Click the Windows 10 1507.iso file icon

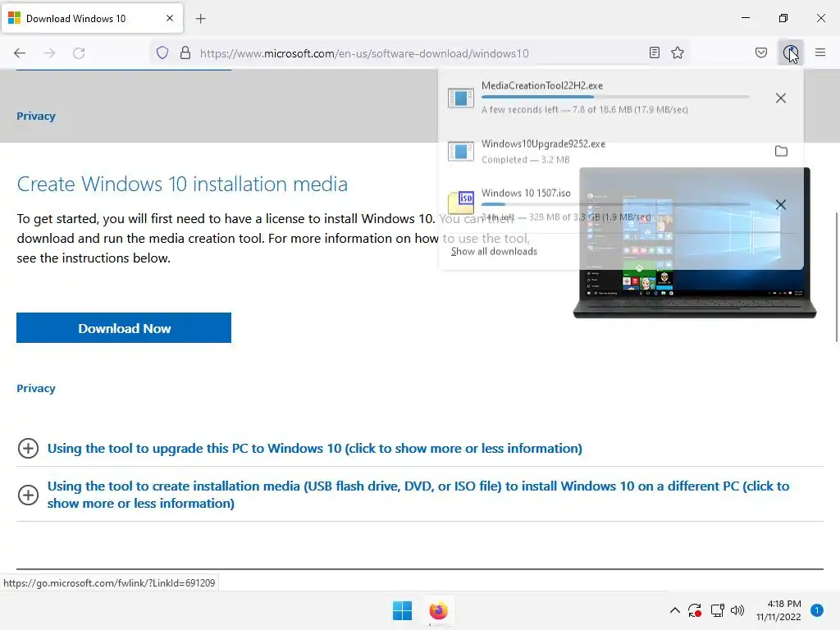(461, 203)
